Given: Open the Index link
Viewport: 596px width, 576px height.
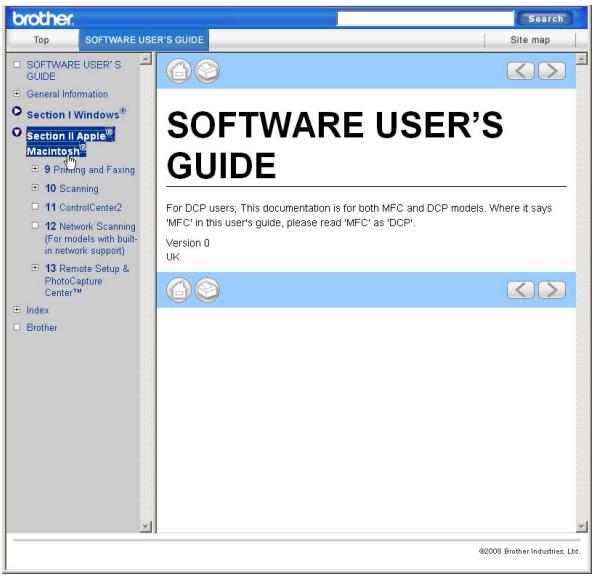Looking at the screenshot, I should point(37,310).
